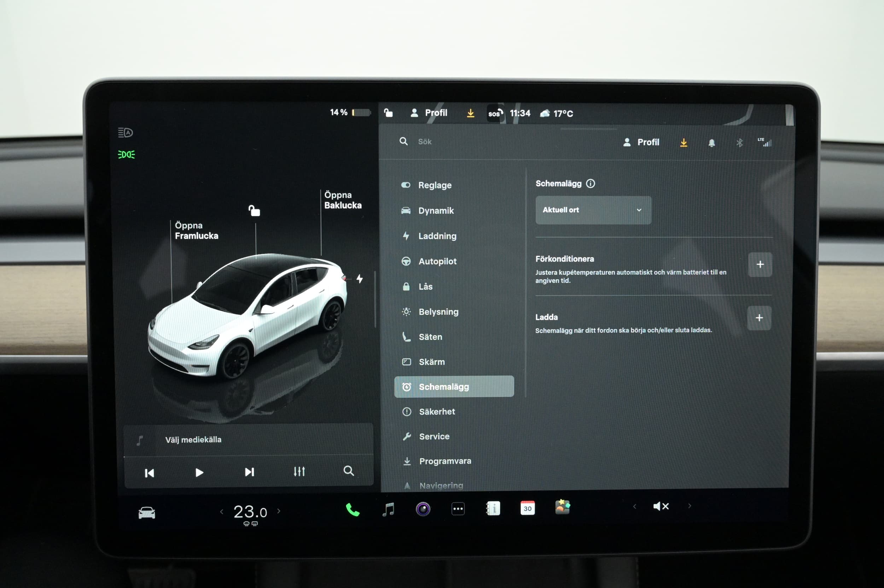Open Bluetooth settings icon
This screenshot has height=588, width=884.
tap(739, 143)
